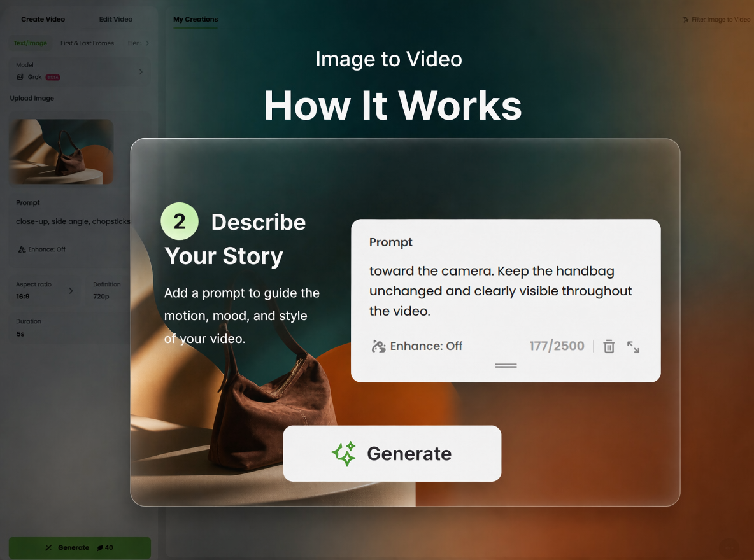Viewport: 754px width, 560px height.
Task: Open the Grok model selector chevron
Action: coord(141,72)
